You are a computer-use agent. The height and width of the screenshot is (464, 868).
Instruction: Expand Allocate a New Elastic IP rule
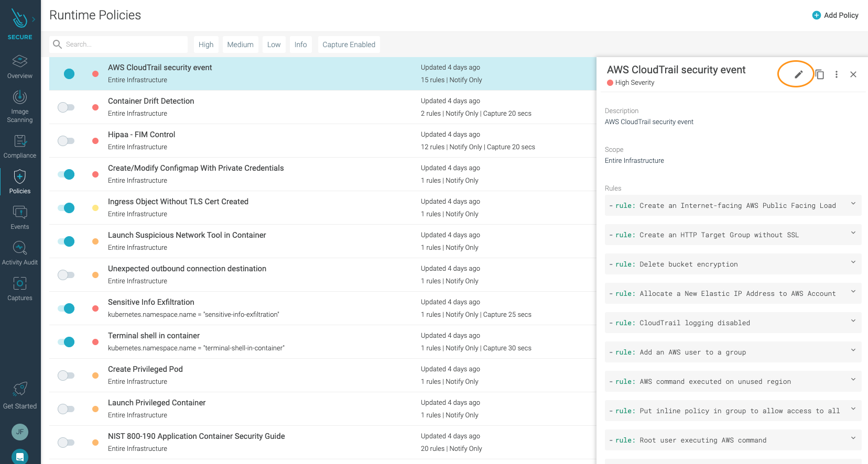click(853, 292)
